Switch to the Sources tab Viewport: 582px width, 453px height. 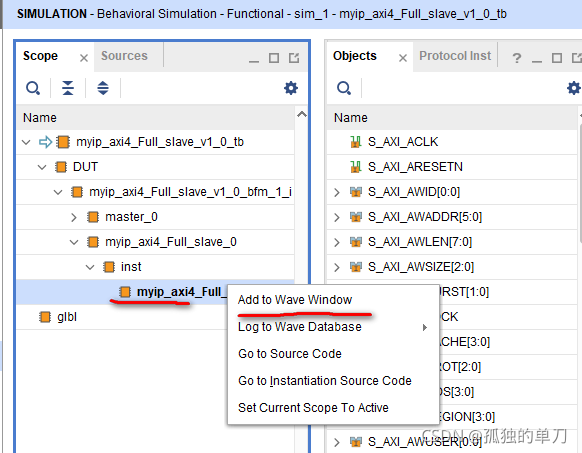pyautogui.click(x=124, y=56)
